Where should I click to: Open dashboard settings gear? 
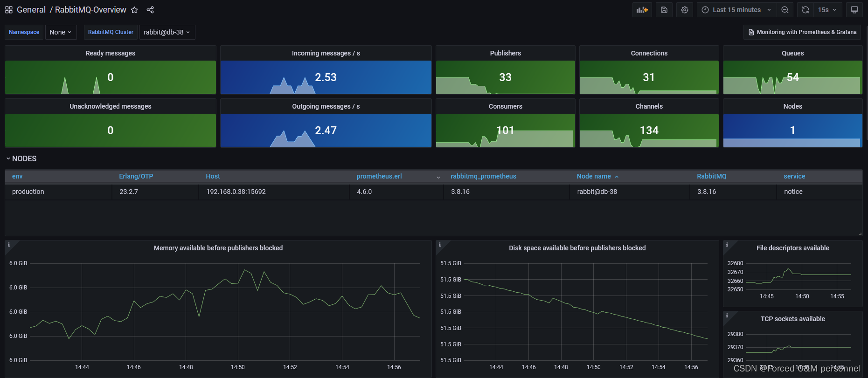(x=685, y=10)
